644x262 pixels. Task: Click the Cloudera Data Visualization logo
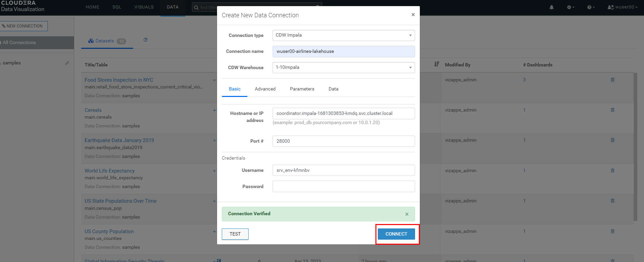point(22,6)
